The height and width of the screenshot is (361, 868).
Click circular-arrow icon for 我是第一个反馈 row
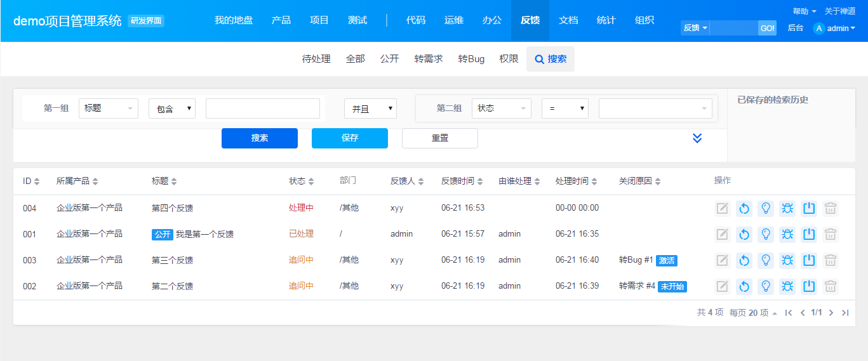pyautogui.click(x=744, y=234)
